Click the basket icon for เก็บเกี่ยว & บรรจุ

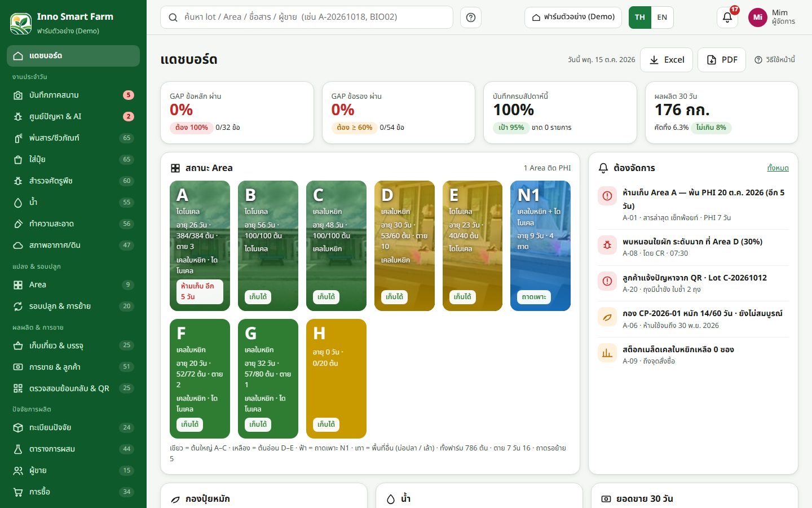point(18,345)
